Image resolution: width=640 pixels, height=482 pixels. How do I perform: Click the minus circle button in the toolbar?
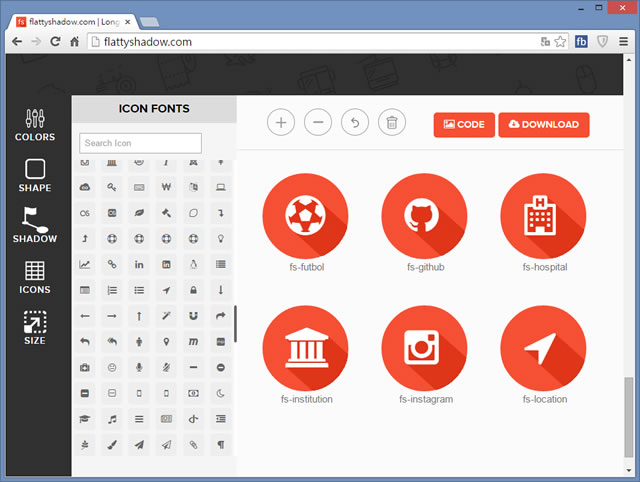318,123
